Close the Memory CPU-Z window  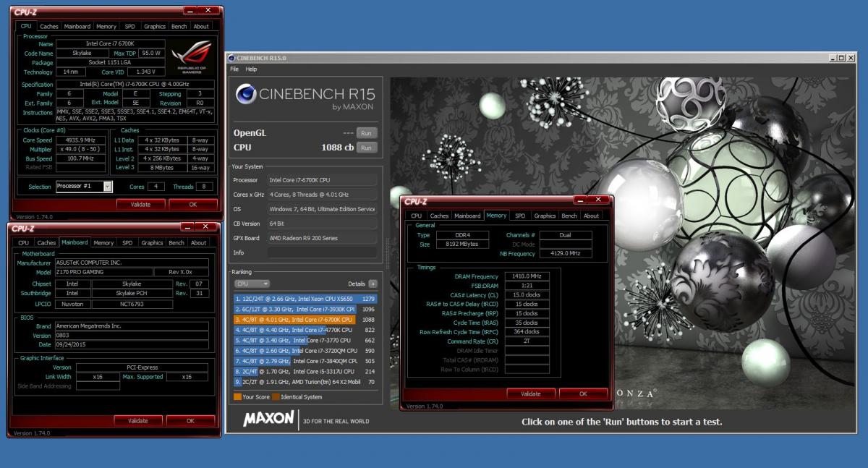598,200
